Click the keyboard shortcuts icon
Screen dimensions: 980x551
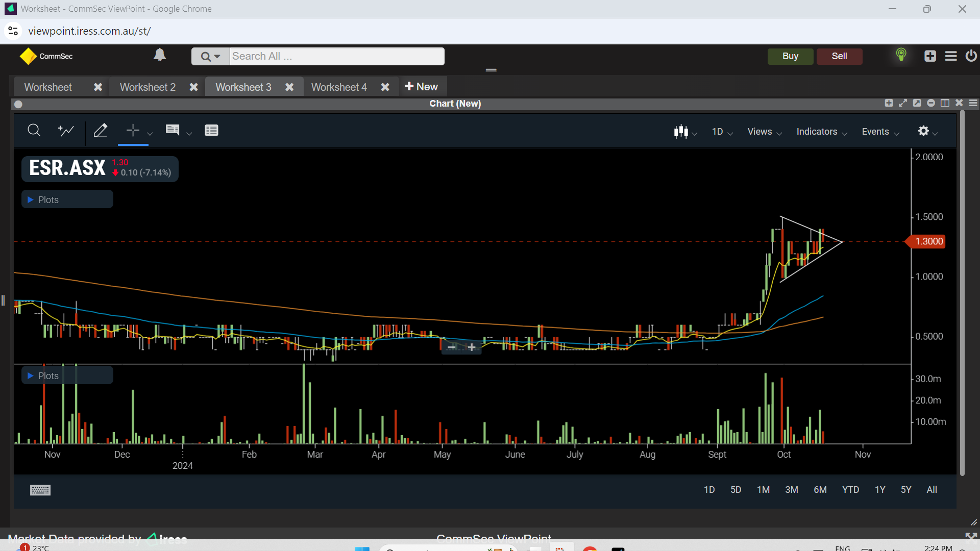point(40,490)
